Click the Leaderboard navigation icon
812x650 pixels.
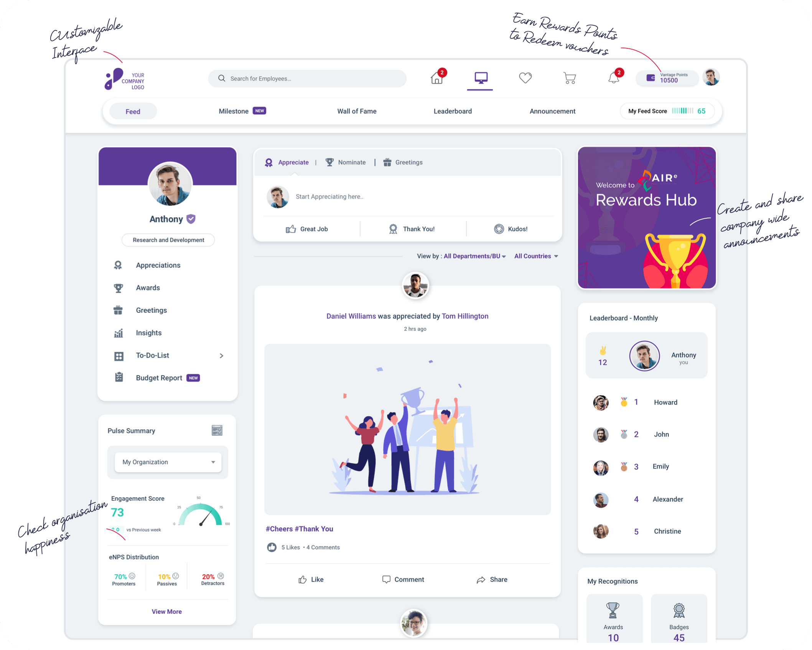[x=453, y=111]
